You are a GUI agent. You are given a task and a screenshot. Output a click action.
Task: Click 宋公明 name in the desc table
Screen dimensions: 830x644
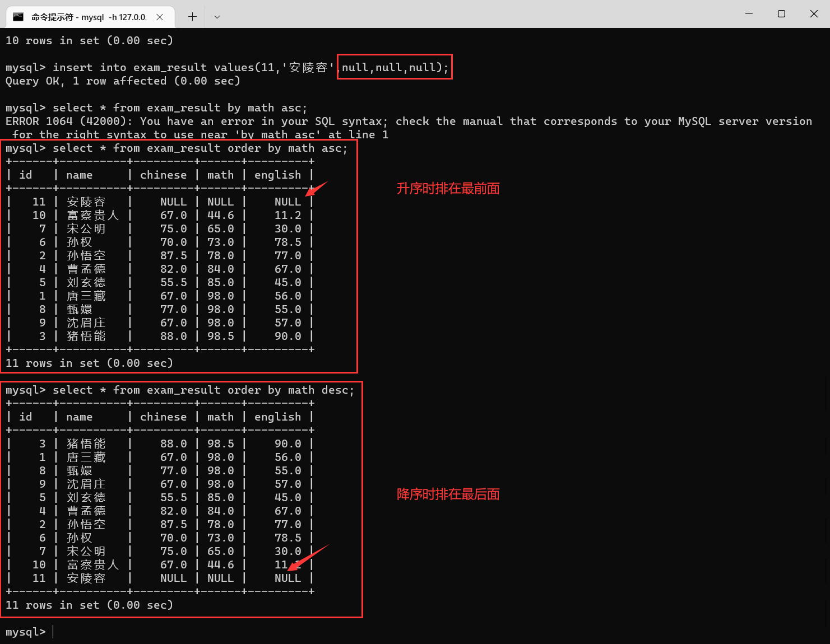click(x=86, y=551)
